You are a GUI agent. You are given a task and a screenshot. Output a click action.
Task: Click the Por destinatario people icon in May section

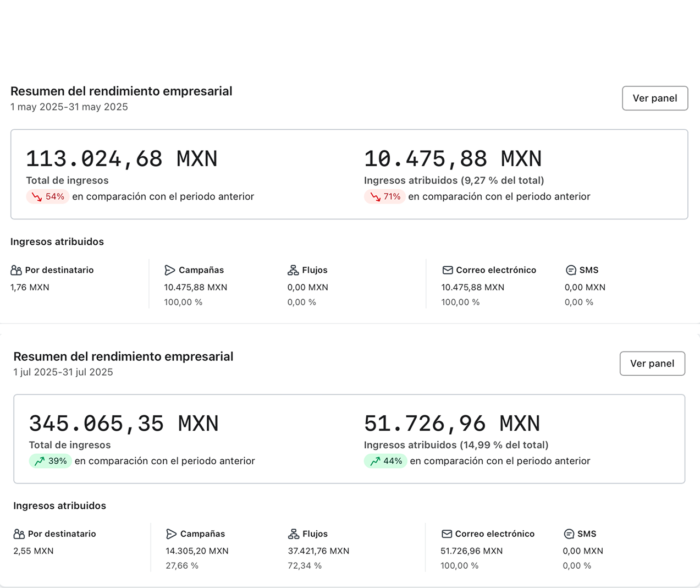point(16,270)
